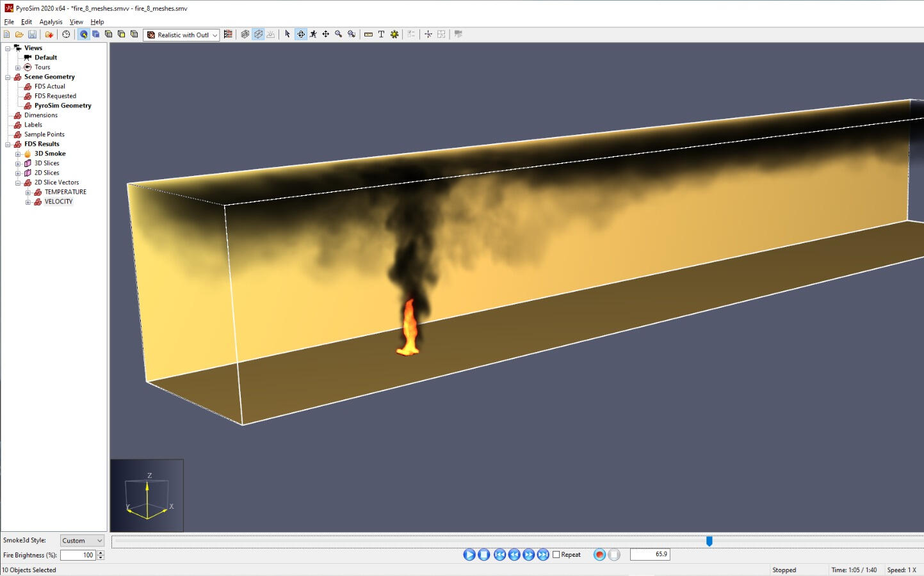Image resolution: width=924 pixels, height=576 pixels.
Task: Open the View menu
Action: 76,22
